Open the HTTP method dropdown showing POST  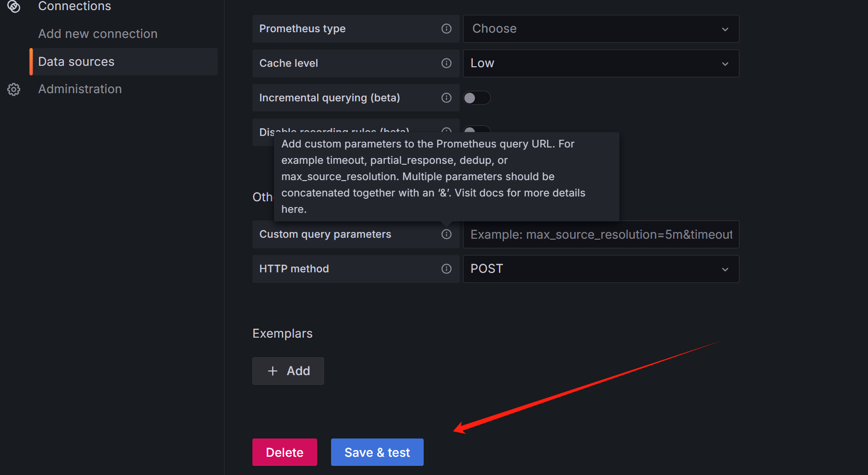(x=600, y=269)
